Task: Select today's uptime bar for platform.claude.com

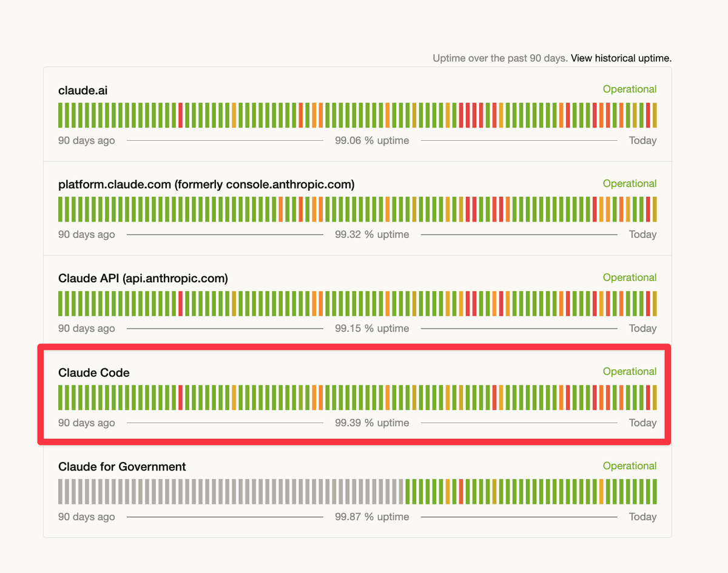Action: pos(655,209)
